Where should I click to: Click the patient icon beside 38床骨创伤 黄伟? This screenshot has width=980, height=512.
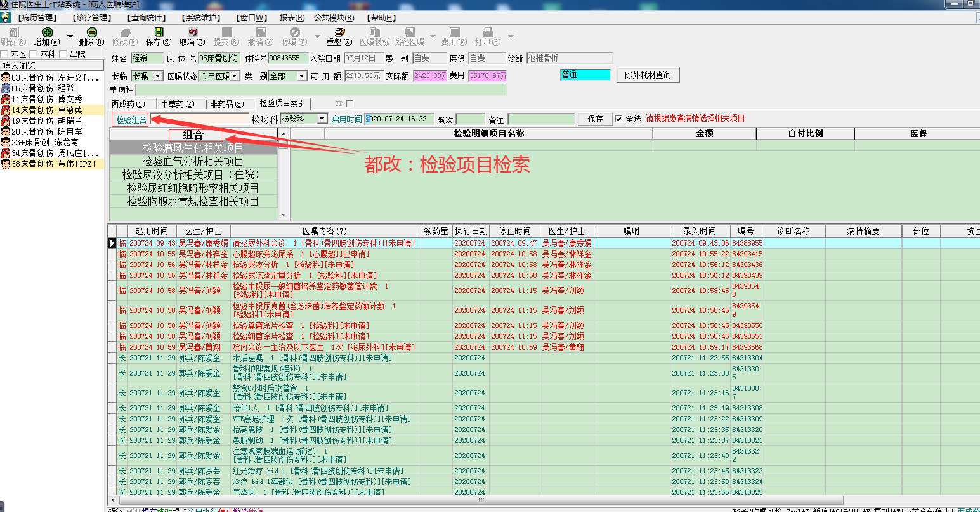click(x=6, y=164)
